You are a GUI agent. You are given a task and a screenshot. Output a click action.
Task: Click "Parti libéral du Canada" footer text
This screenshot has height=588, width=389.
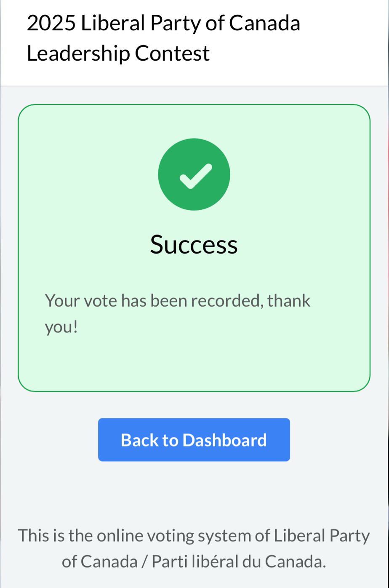[x=239, y=561]
